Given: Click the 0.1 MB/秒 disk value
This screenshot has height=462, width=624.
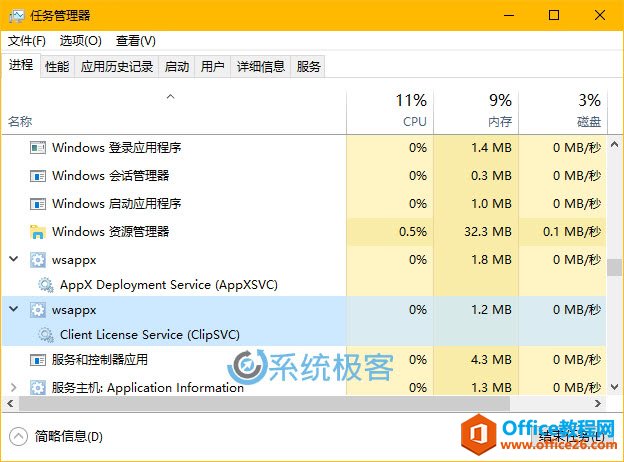Looking at the screenshot, I should (x=572, y=232).
